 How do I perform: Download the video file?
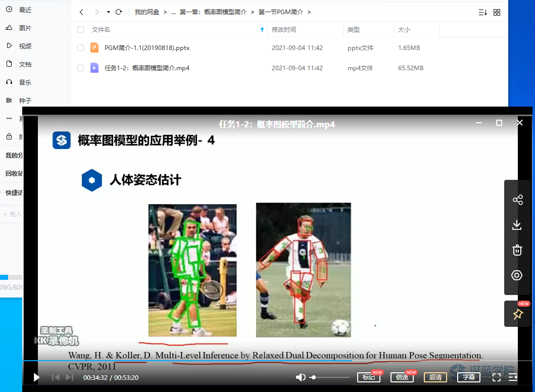[517, 225]
